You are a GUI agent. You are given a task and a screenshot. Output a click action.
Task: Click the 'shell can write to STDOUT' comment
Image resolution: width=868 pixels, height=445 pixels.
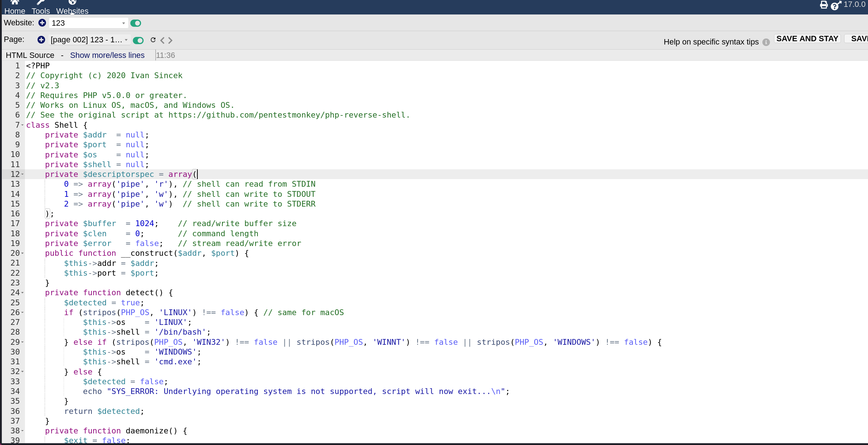249,194
